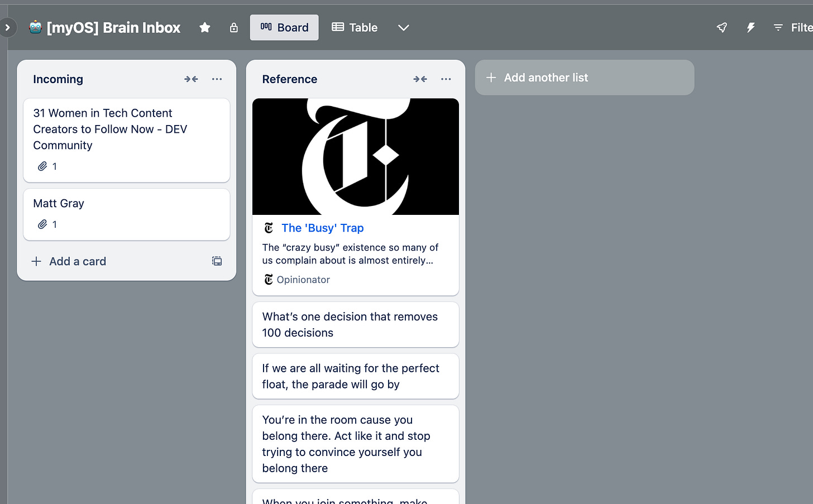Share the board using the paper plane icon
This screenshot has height=504, width=813.
(x=721, y=27)
